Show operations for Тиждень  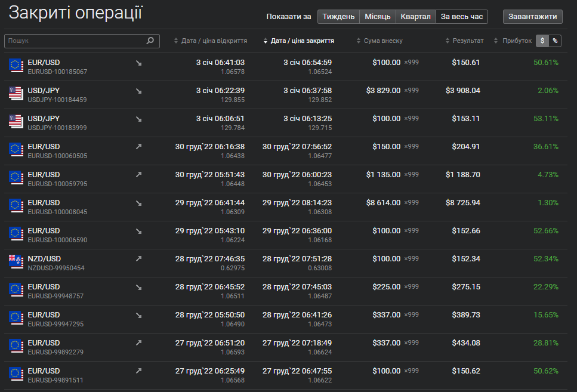(x=338, y=17)
